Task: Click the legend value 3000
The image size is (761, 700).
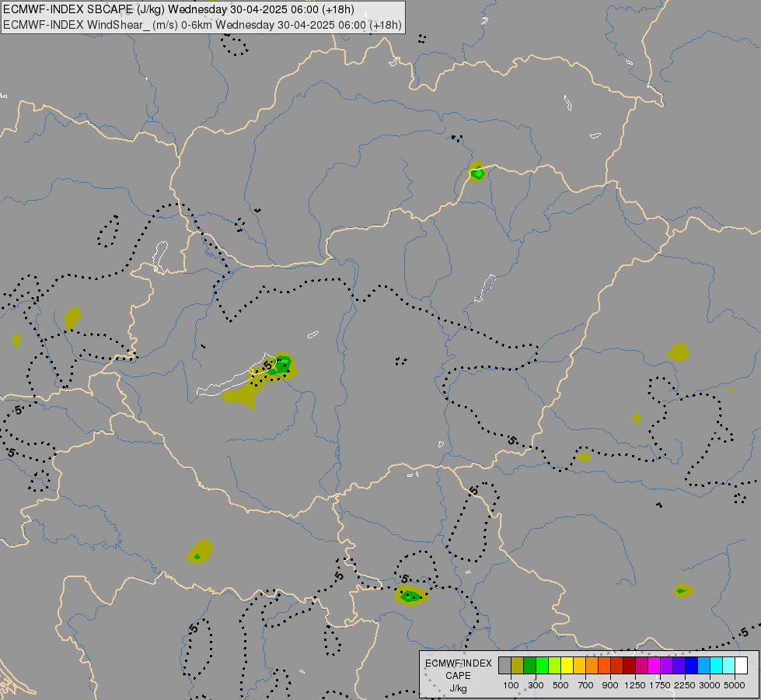Action: pyautogui.click(x=710, y=685)
